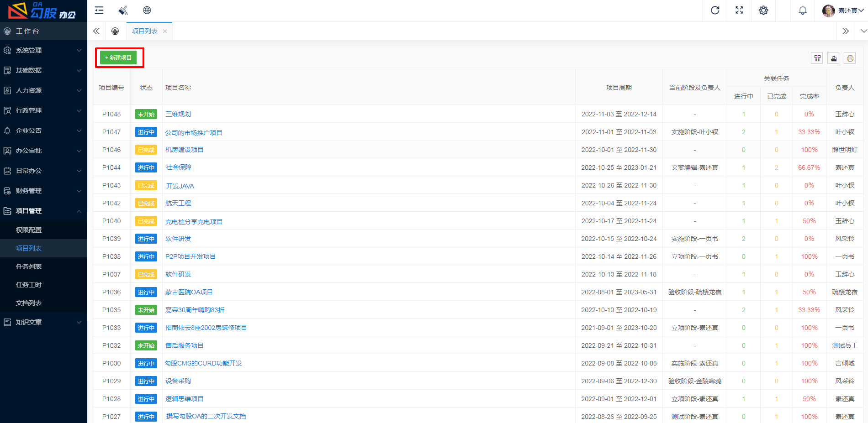The width and height of the screenshot is (868, 423).
Task: Select 任务列表 submenu item
Action: click(x=43, y=266)
